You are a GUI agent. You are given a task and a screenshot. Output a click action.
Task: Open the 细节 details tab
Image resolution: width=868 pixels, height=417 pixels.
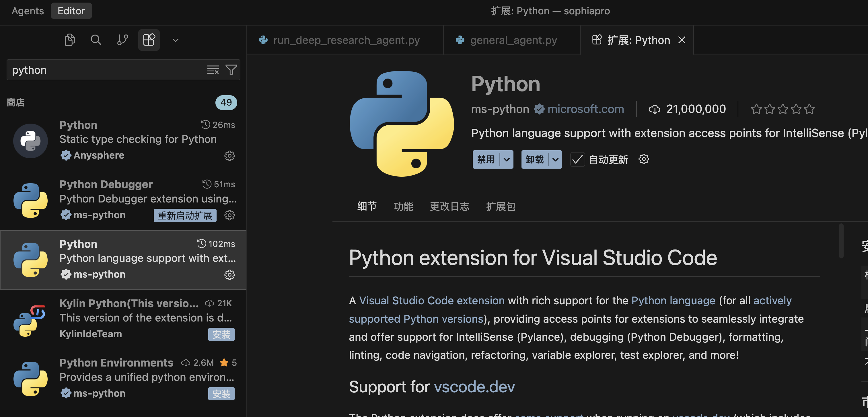click(367, 206)
